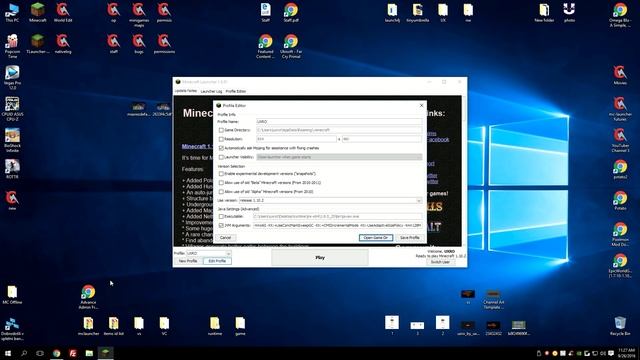Open Task View from the taskbar

pyautogui.click(x=40, y=353)
